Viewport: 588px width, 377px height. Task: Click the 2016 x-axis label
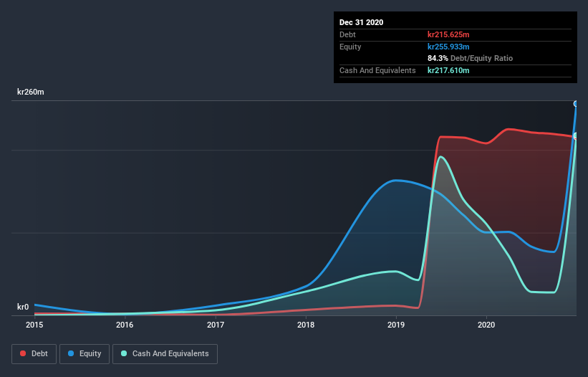[125, 325]
